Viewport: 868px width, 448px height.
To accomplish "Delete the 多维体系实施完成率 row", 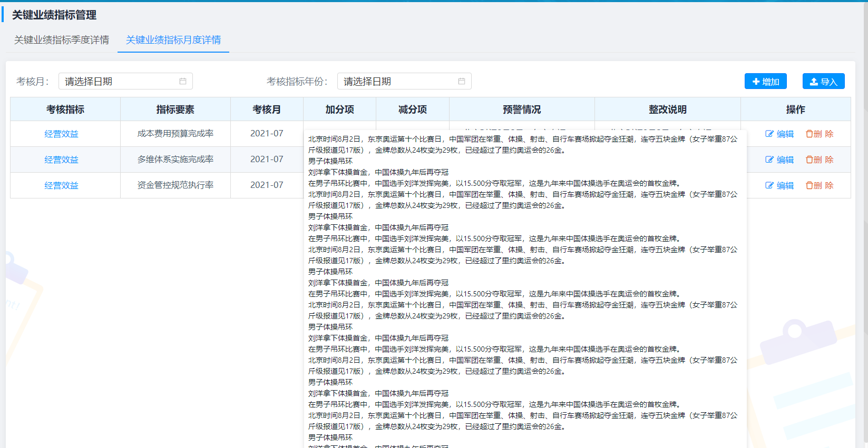I will click(820, 160).
